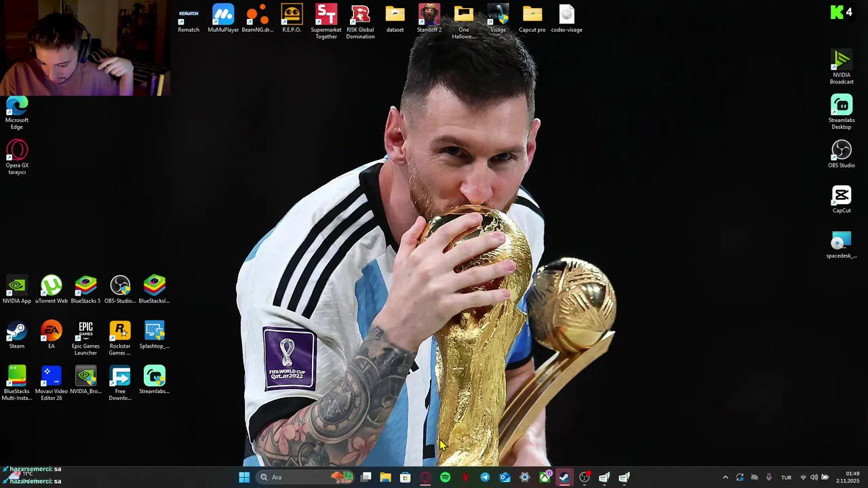This screenshot has width=868, height=488.
Task: Select the spacedesk_... installer icon
Action: 842,245
